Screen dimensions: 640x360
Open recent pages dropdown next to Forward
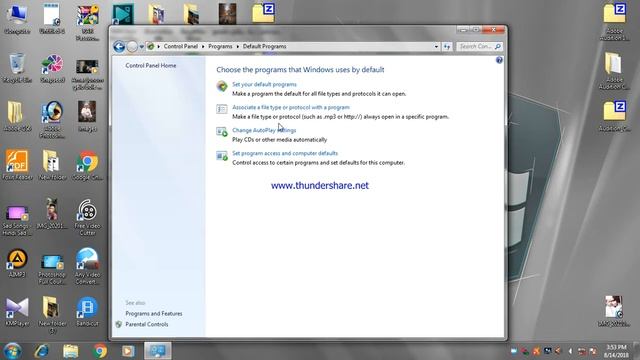(x=141, y=47)
